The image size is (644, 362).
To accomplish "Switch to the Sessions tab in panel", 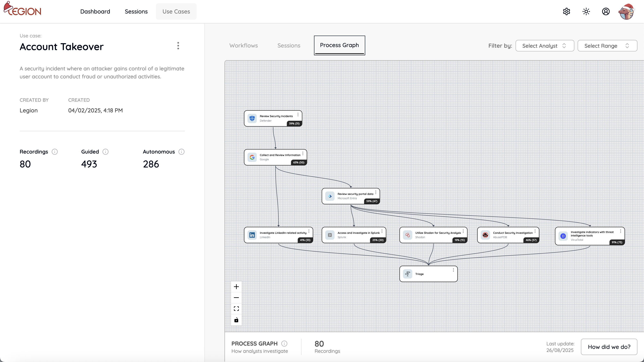I will (x=289, y=45).
